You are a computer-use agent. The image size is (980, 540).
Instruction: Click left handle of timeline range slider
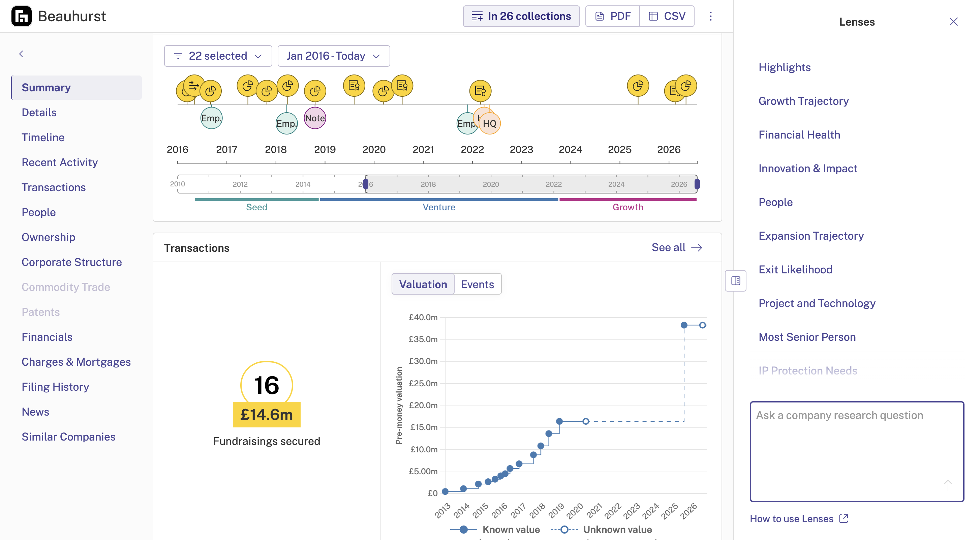point(366,184)
